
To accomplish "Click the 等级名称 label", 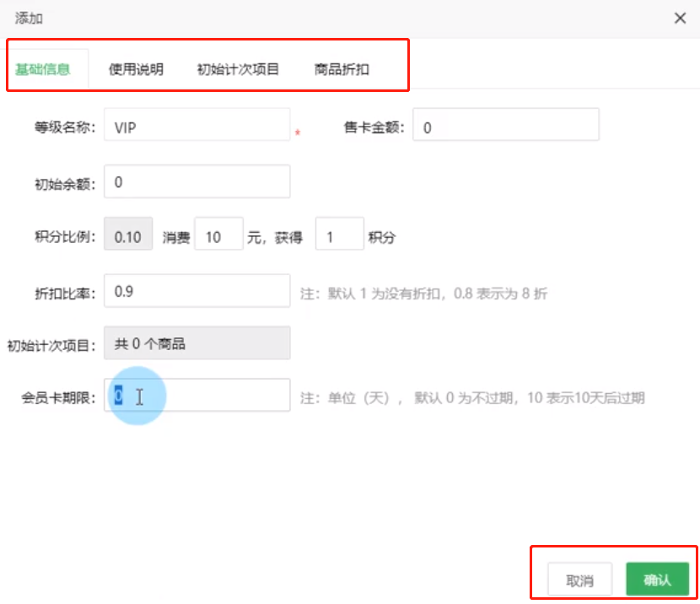I will pos(65,127).
